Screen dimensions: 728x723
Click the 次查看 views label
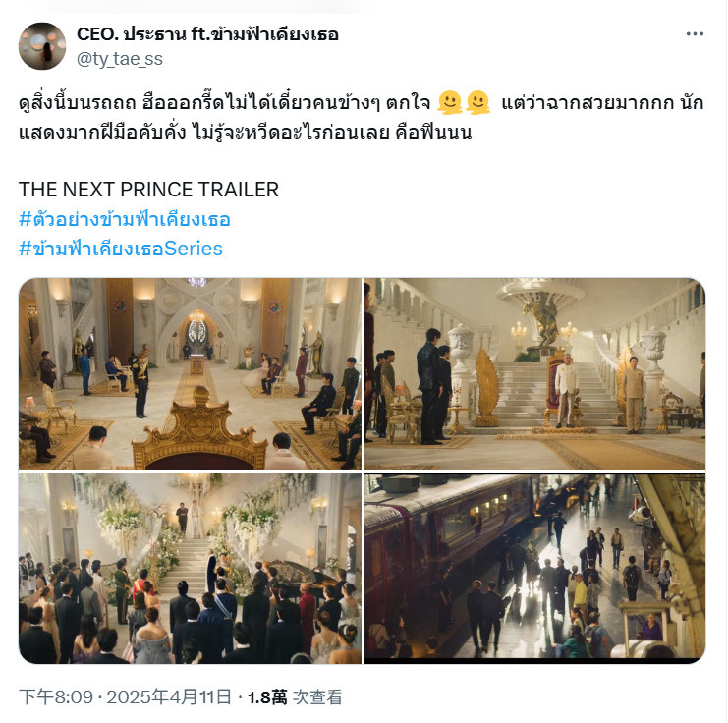[317, 697]
